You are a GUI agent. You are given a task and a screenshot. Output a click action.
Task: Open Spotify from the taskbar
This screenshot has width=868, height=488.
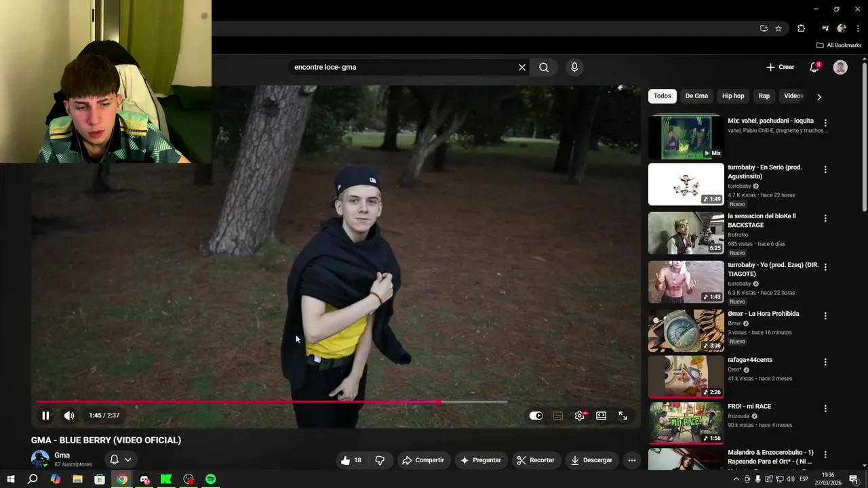pos(211,479)
